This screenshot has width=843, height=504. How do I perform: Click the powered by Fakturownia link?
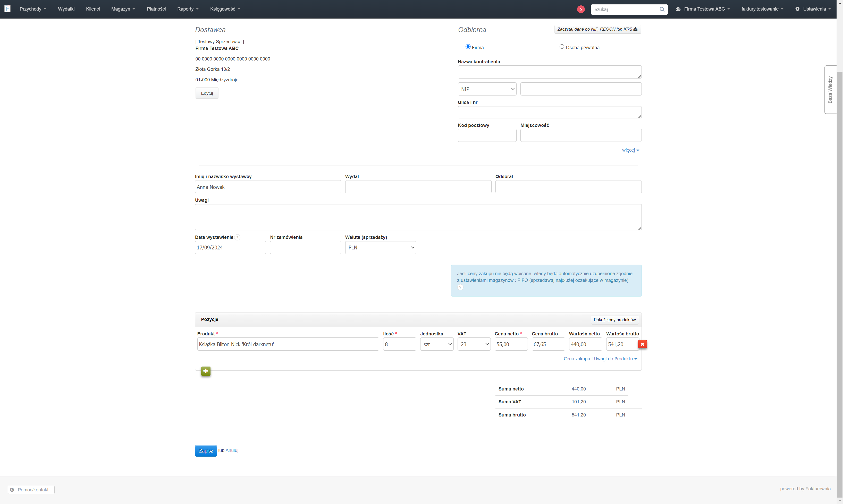coord(805,489)
